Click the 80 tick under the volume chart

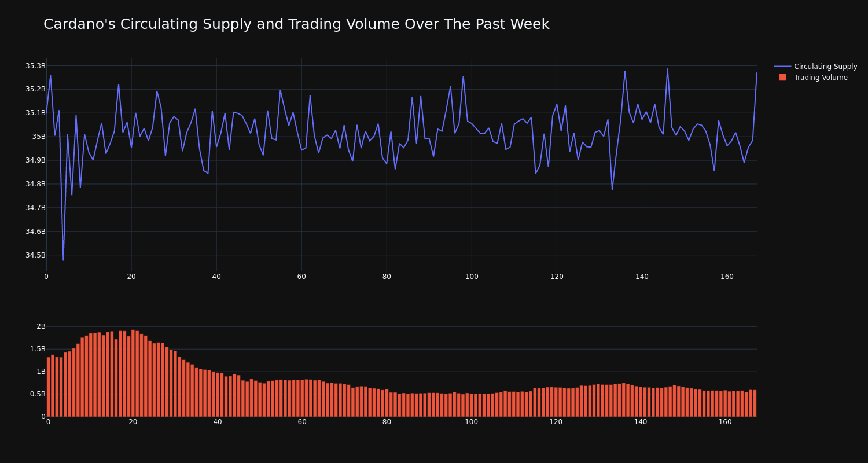pyautogui.click(x=387, y=422)
